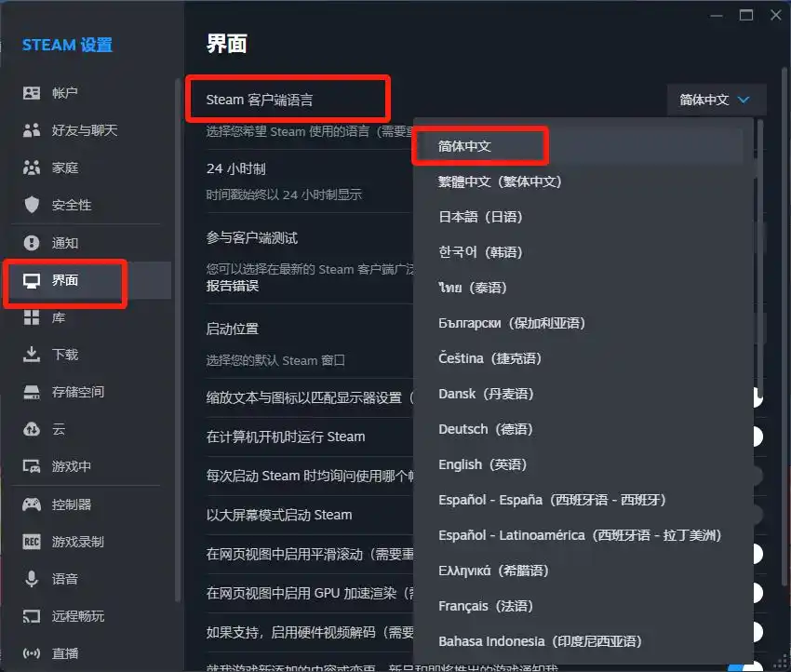Screen dimensions: 791x672
Task: Open the 库 library grid icon
Action: click(32, 317)
